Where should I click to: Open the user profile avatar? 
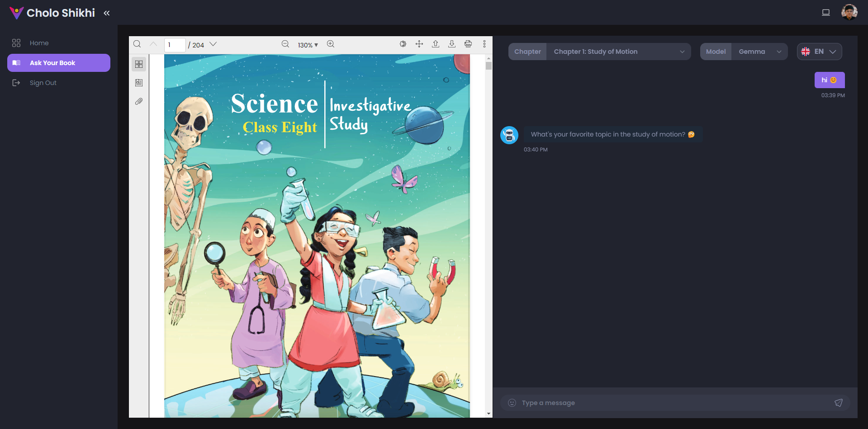point(849,12)
